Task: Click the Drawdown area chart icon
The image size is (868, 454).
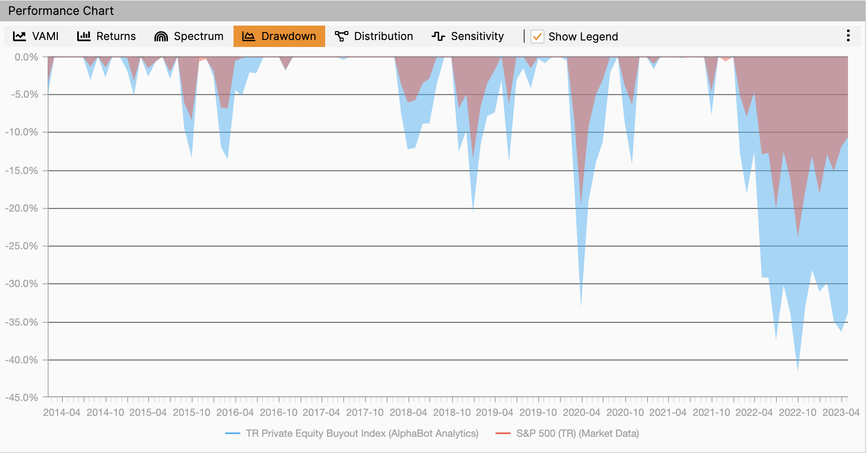Action: (249, 36)
